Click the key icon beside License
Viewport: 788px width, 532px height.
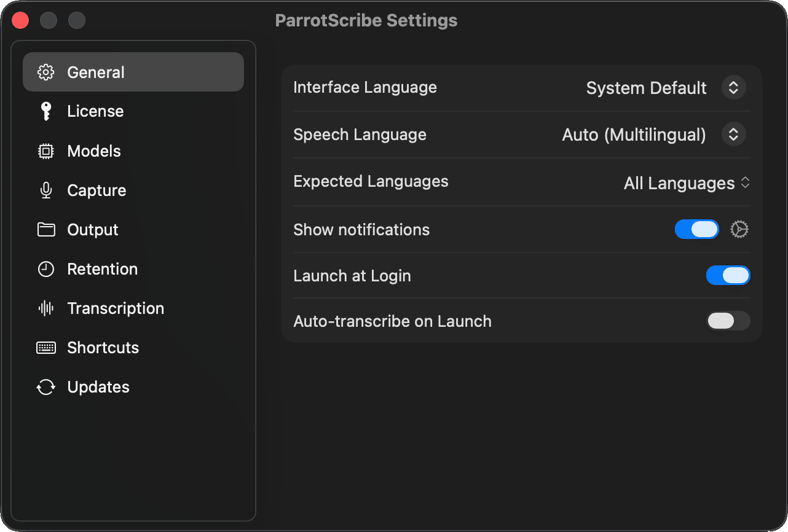[x=45, y=111]
